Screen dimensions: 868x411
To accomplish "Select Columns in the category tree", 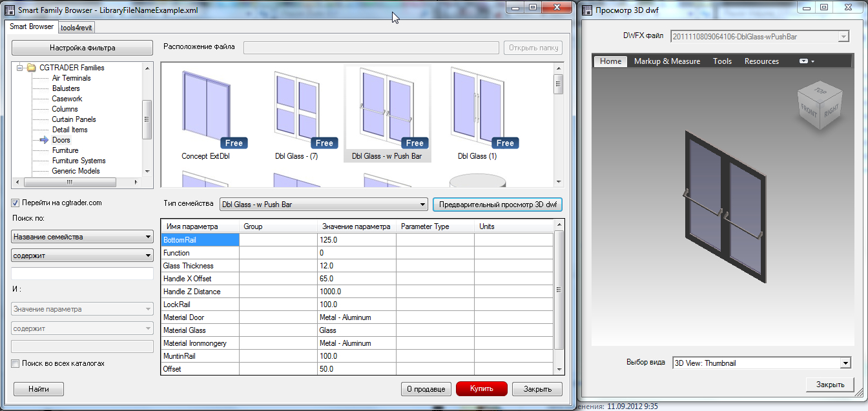I will (65, 109).
